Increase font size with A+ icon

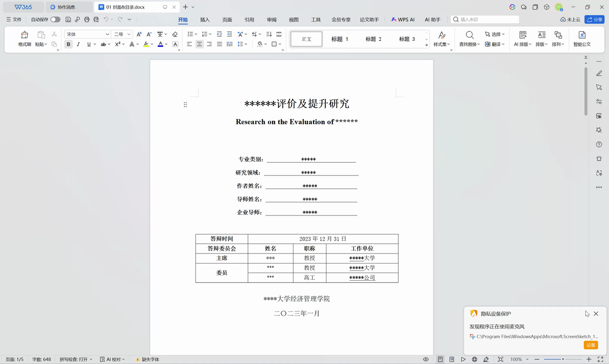(x=139, y=34)
